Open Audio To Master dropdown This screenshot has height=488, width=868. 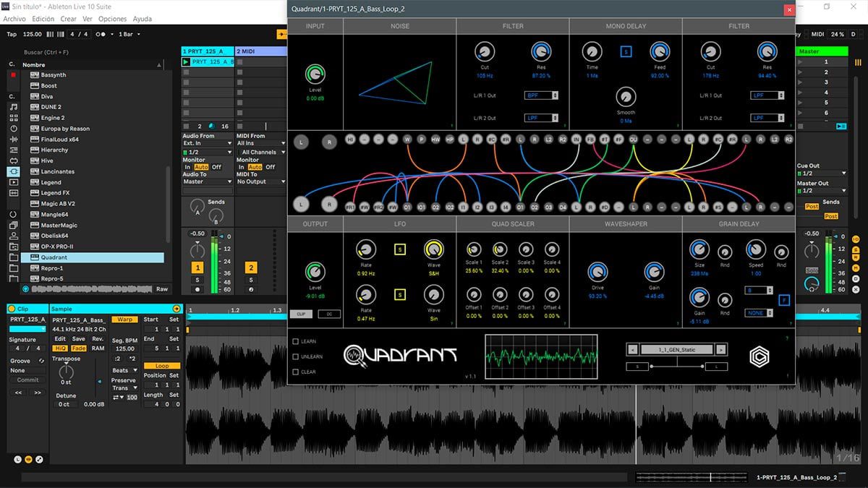pyautogui.click(x=207, y=182)
